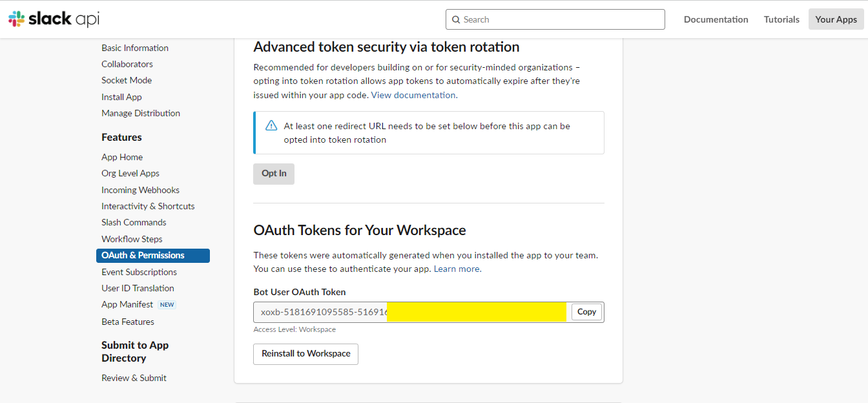868x403 pixels.
Task: Click Reinstall to Workspace button
Action: pyautogui.click(x=305, y=354)
